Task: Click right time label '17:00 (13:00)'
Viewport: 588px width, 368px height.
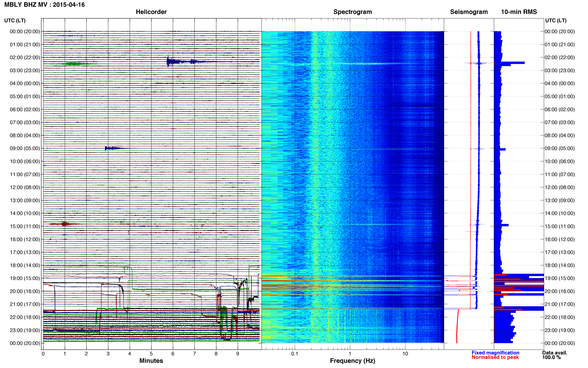Action: (x=560, y=252)
